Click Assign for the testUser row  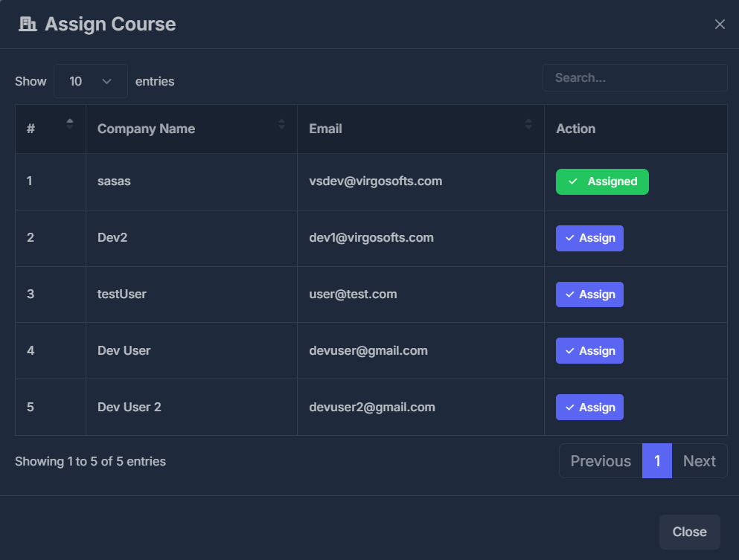(x=589, y=294)
